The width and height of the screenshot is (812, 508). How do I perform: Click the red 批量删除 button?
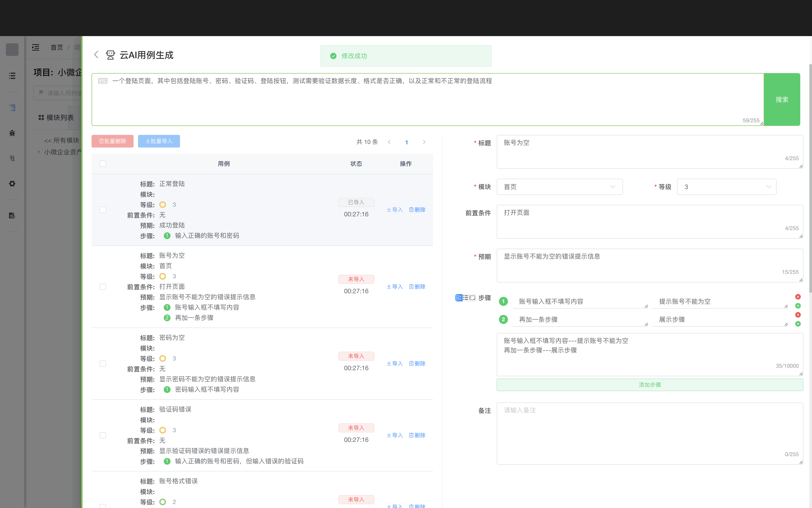(113, 141)
